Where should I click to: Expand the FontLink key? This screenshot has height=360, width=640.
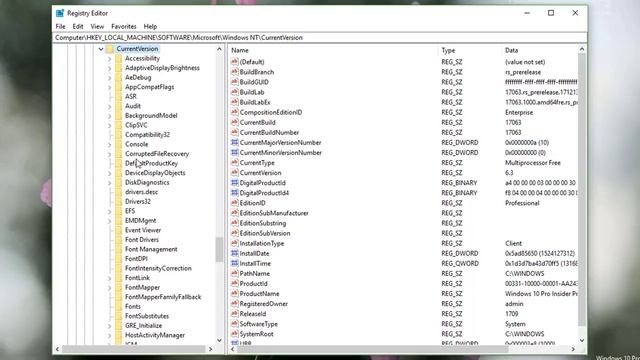pyautogui.click(x=109, y=278)
